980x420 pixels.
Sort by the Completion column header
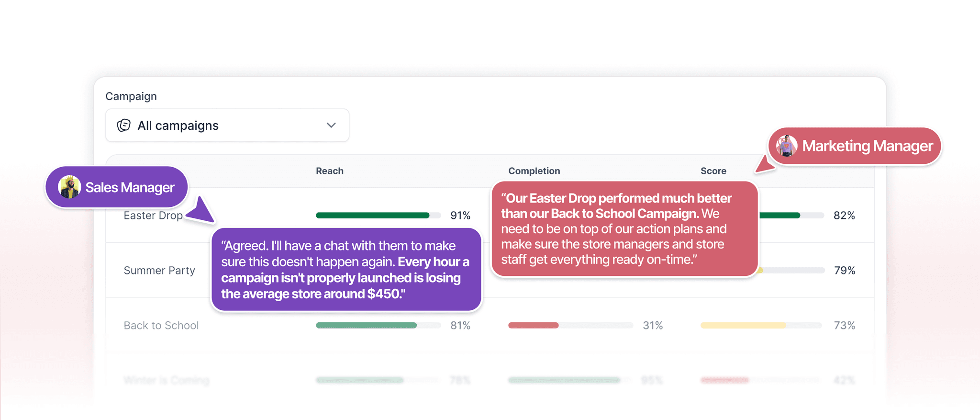click(534, 171)
